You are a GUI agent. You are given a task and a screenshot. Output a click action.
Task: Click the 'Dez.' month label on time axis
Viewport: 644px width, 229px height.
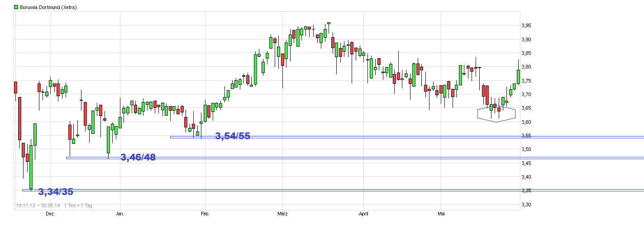point(50,213)
